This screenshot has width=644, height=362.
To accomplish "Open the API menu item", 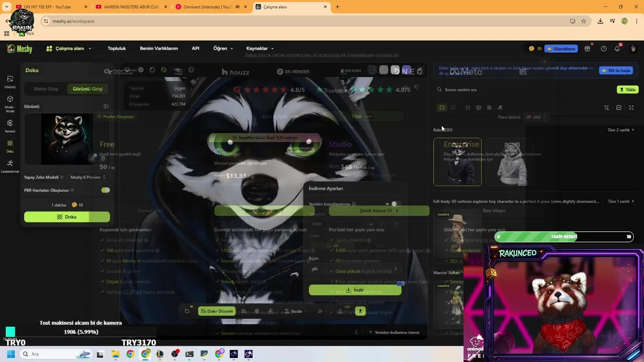I will point(195,49).
